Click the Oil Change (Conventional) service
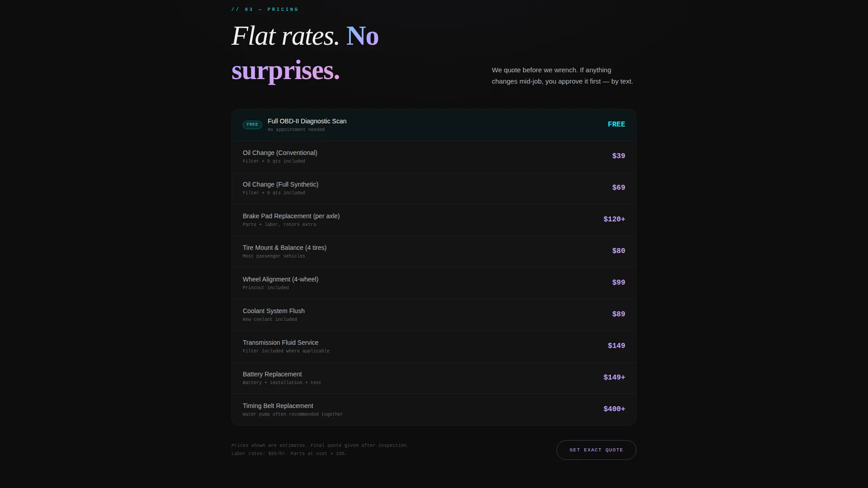Image resolution: width=868 pixels, height=488 pixels. 434,157
